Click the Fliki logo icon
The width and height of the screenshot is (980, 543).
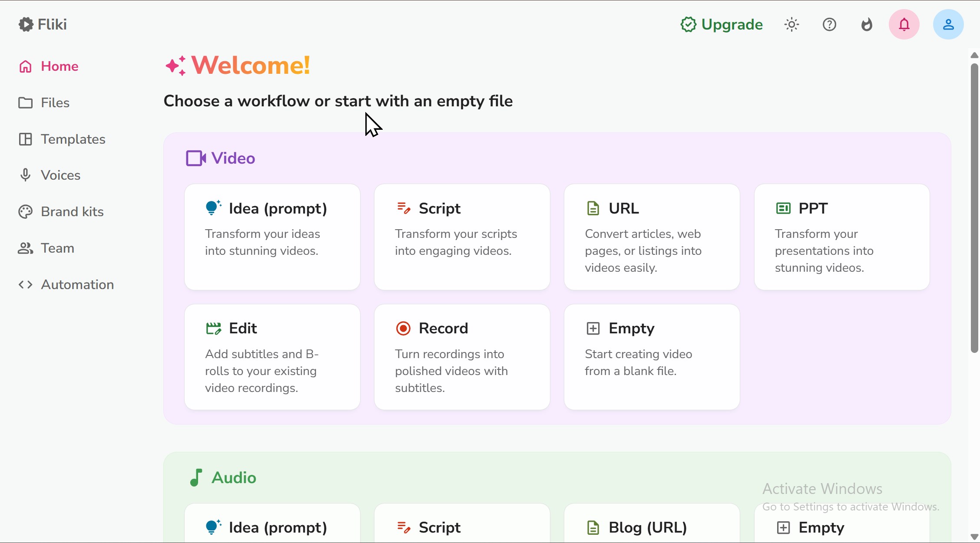tap(26, 24)
